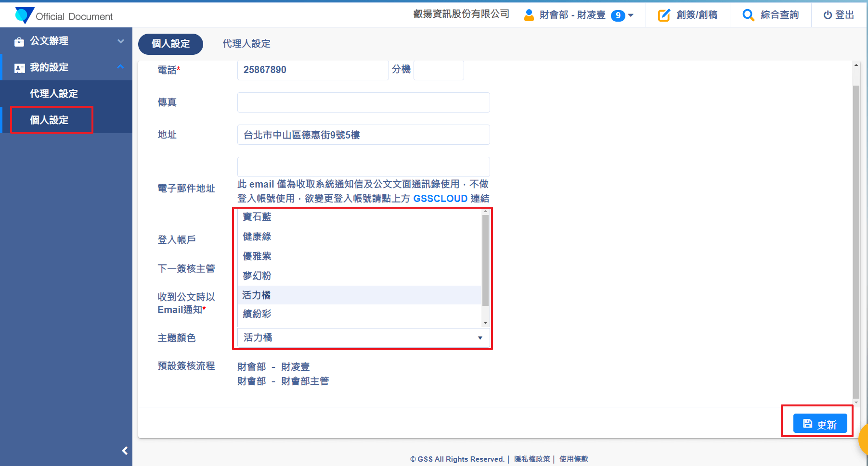Image resolution: width=868 pixels, height=466 pixels.
Task: Click the briefcase icon beside 公文辦理
Action: (19, 42)
